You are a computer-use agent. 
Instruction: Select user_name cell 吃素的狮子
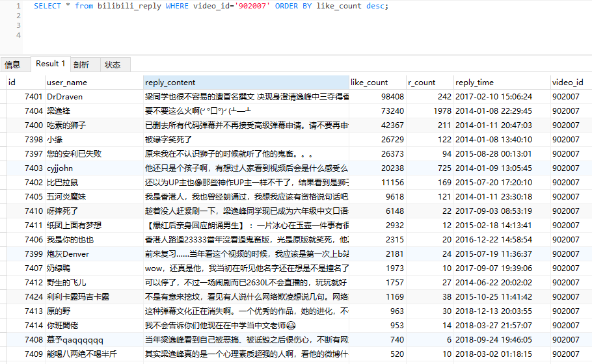pyautogui.click(x=94, y=125)
